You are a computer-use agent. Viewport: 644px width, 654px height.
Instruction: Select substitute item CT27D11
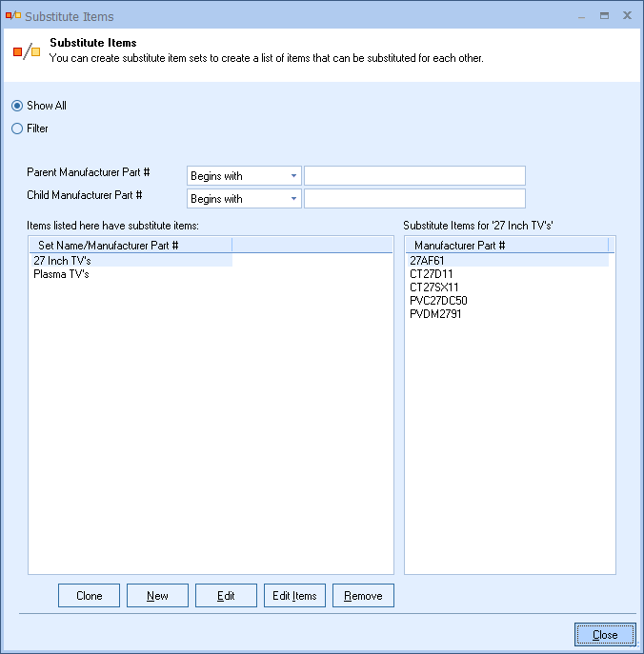click(x=432, y=274)
